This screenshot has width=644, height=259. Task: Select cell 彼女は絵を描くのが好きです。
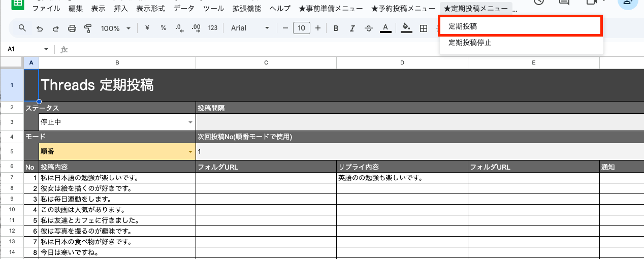pos(117,188)
